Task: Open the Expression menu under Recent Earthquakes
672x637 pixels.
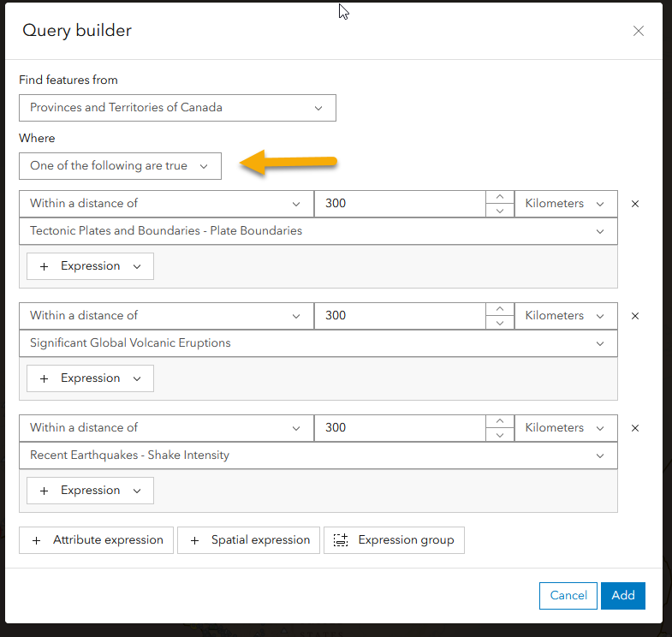Action: point(90,491)
